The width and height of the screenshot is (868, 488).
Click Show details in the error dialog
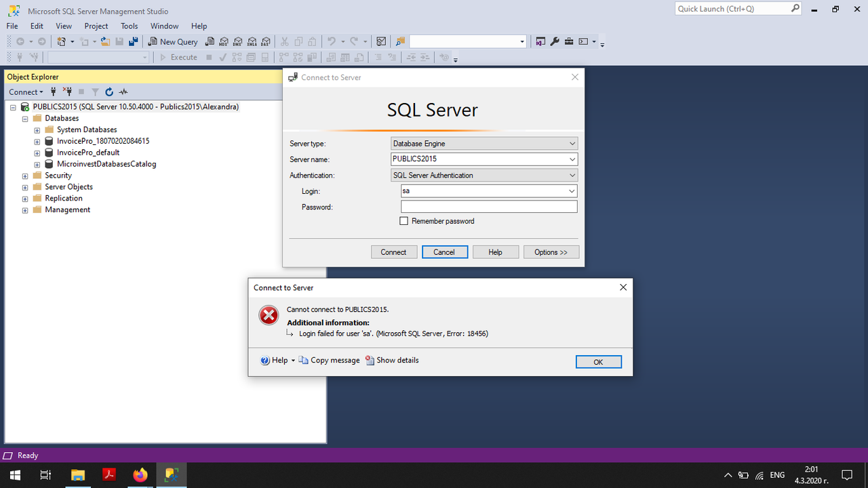click(x=392, y=361)
